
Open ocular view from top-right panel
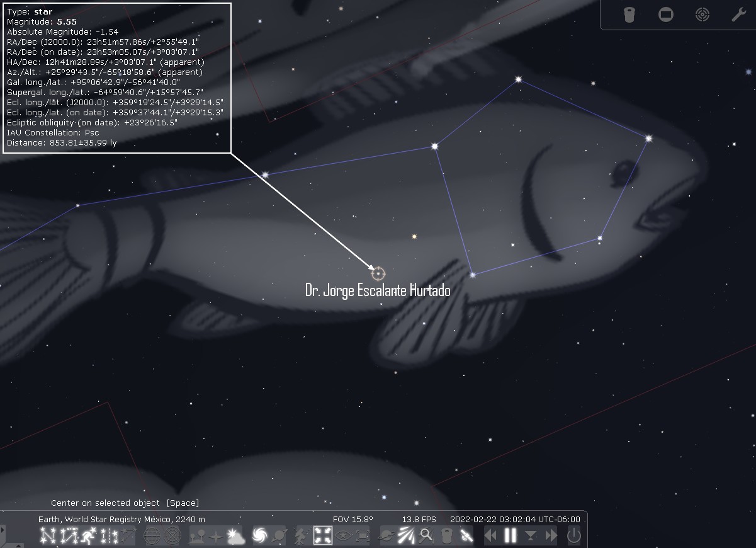coord(629,14)
